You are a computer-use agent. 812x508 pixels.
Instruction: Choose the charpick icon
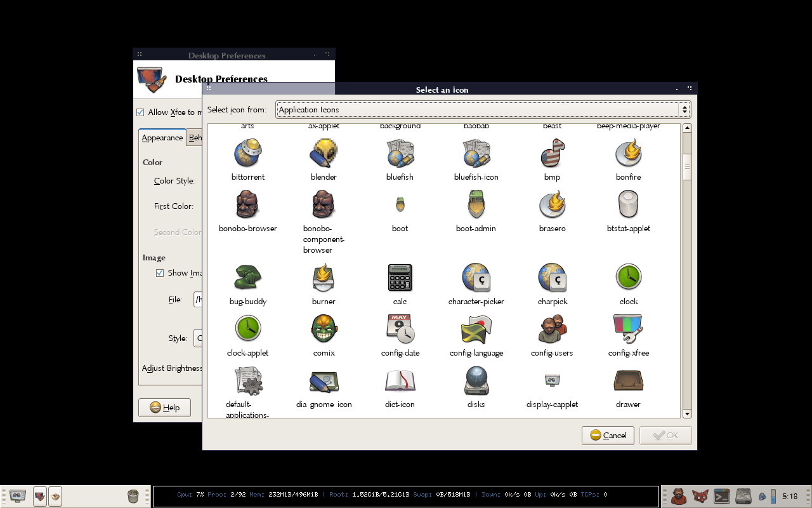(552, 278)
